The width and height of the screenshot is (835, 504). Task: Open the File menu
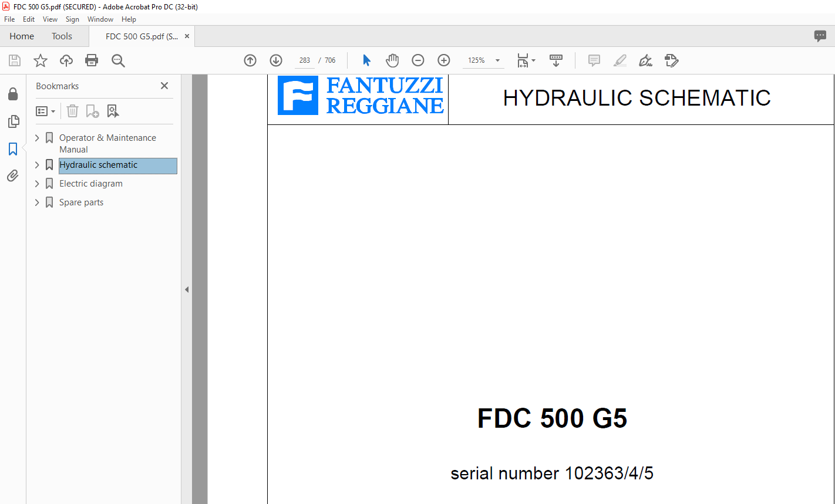pyautogui.click(x=9, y=19)
